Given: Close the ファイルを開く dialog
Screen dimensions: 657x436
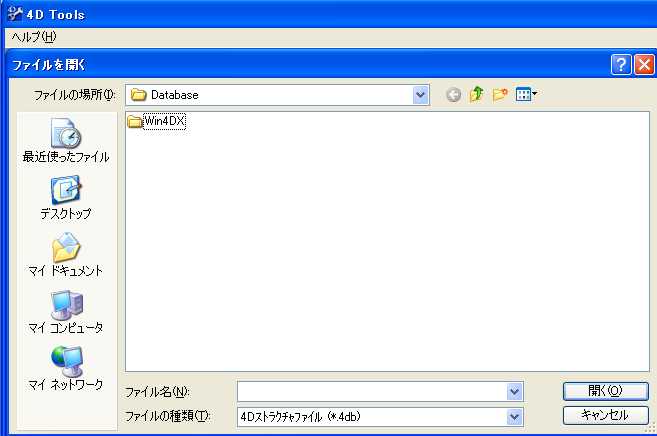Looking at the screenshot, I should (644, 65).
